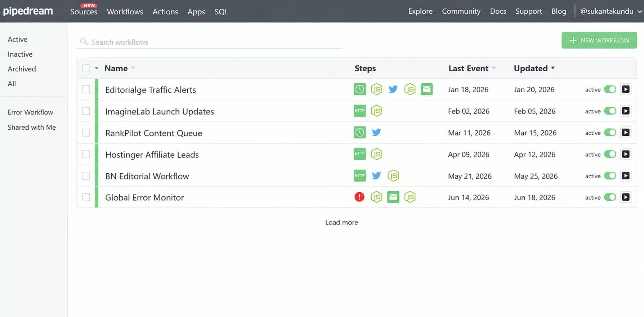The width and height of the screenshot is (644, 317).
Task: Show All workflows in the sidebar
Action: (x=12, y=84)
